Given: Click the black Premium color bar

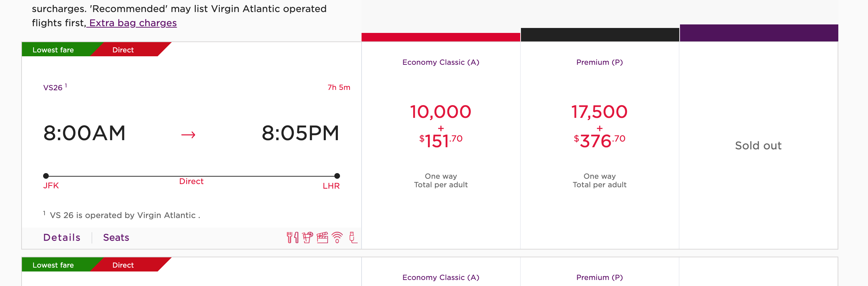Looking at the screenshot, I should pos(600,35).
